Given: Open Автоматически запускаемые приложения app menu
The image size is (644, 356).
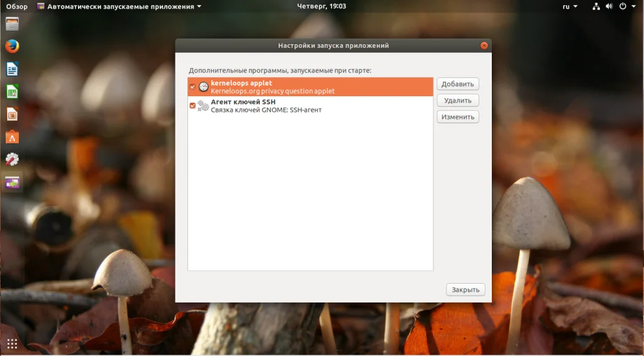Looking at the screenshot, I should pyautogui.click(x=119, y=6).
